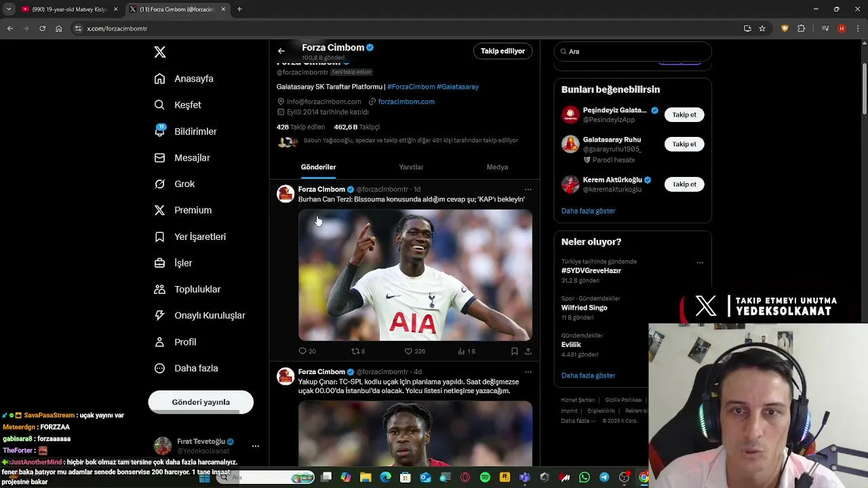Screen dimensions: 868x488
Task: View analytics of the Bissouma post (1 B)
Action: (467, 351)
